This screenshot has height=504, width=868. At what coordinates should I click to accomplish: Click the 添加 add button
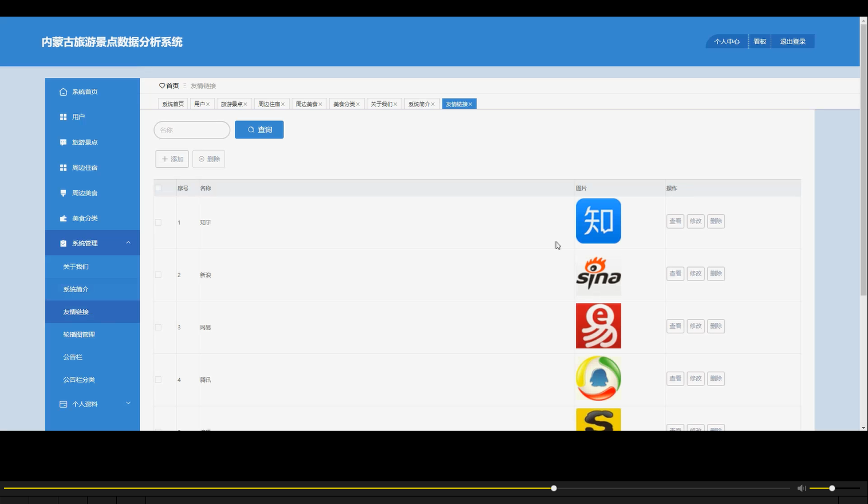172,159
